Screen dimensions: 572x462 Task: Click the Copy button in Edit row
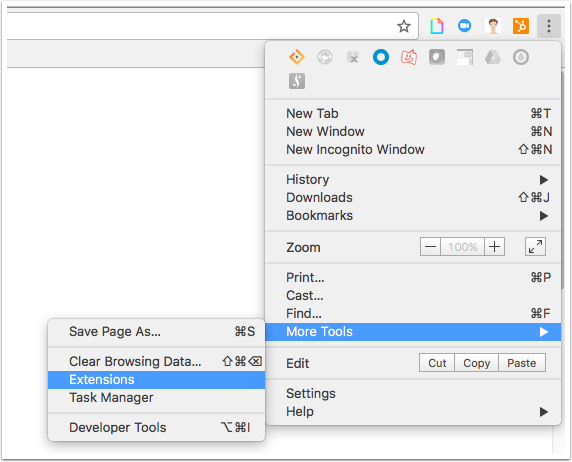coord(476,363)
